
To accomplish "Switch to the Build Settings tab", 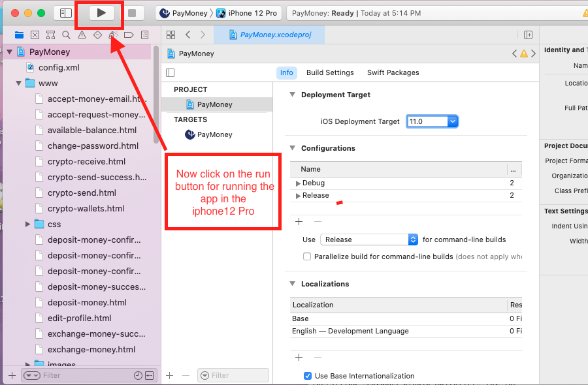I will pyautogui.click(x=330, y=72).
